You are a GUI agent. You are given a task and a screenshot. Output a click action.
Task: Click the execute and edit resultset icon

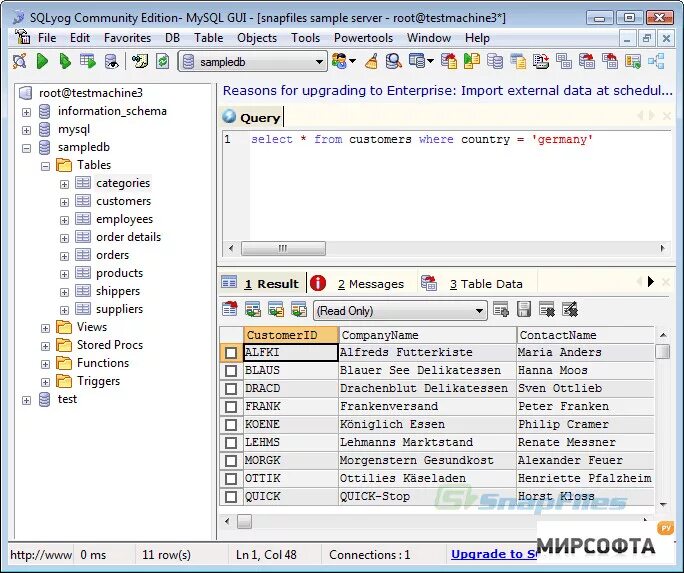(x=88, y=61)
